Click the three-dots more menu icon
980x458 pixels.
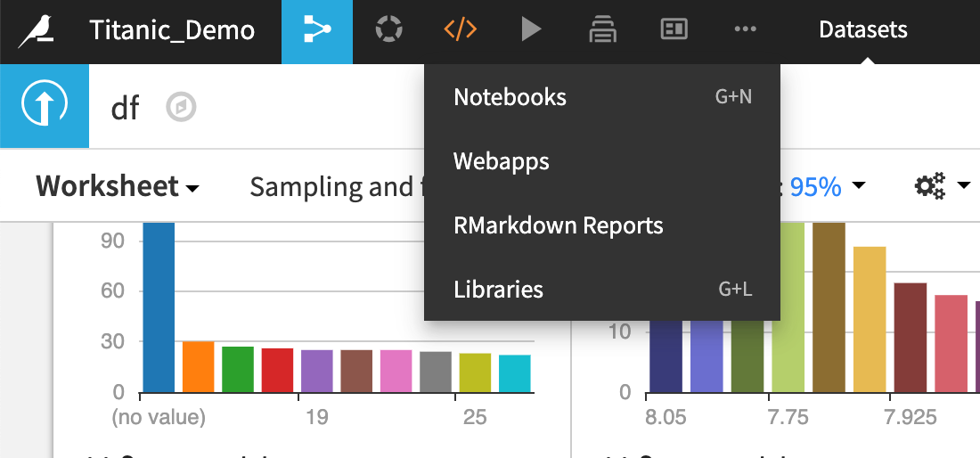point(745,30)
